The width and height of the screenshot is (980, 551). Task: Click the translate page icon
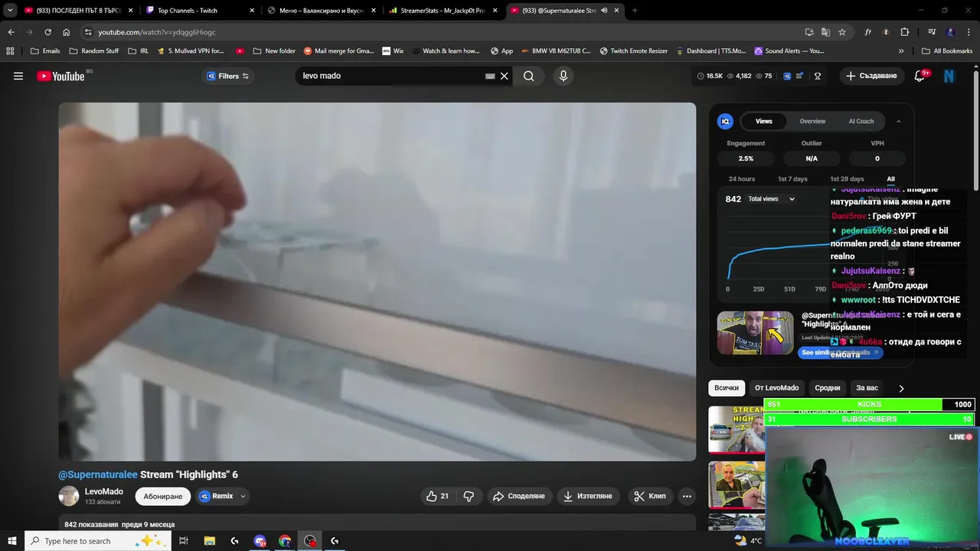825,32
